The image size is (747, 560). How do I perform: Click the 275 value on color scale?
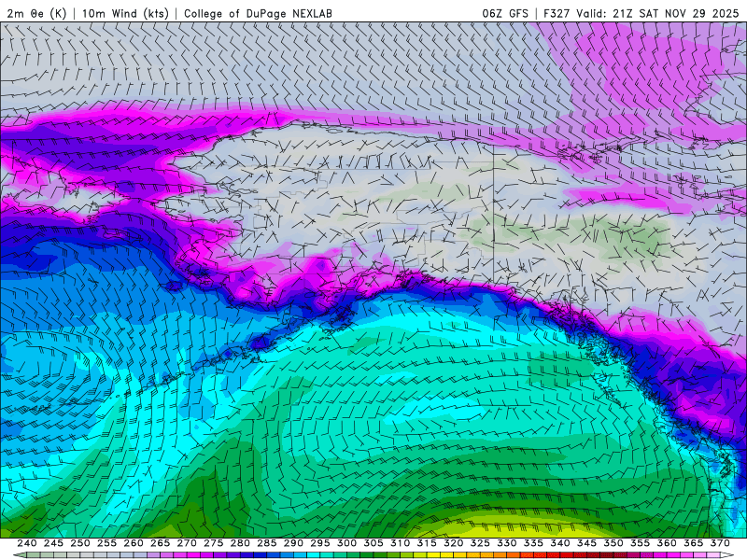coord(214,543)
